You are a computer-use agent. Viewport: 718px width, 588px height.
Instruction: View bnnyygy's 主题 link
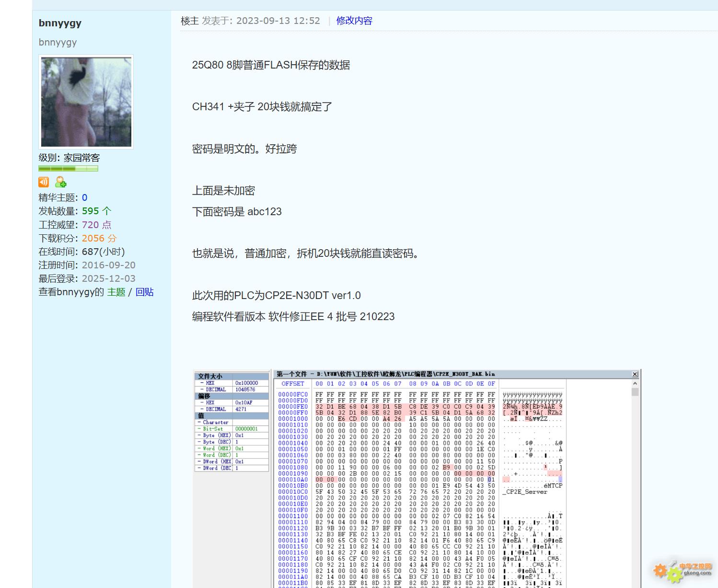point(116,292)
